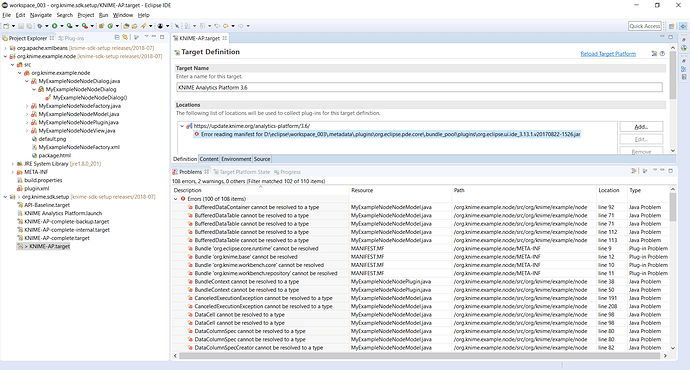Click the Debug bug toolbar icon
This screenshot has width=690, height=370.
(40, 26)
